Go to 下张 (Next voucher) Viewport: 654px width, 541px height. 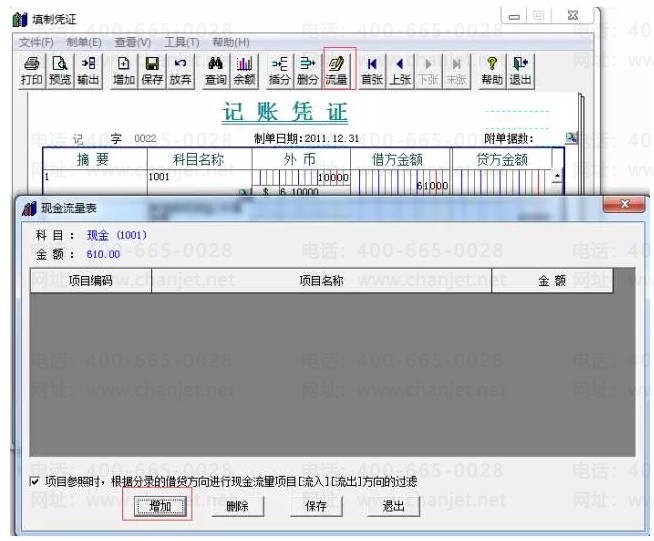click(428, 71)
